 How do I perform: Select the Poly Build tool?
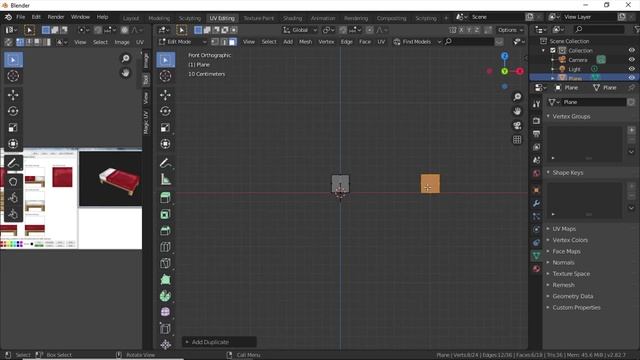[165, 280]
